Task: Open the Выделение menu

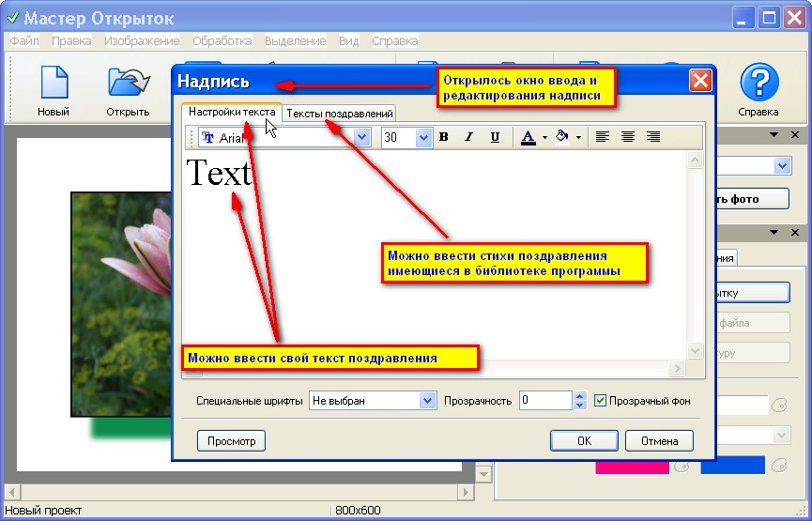Action: [295, 41]
